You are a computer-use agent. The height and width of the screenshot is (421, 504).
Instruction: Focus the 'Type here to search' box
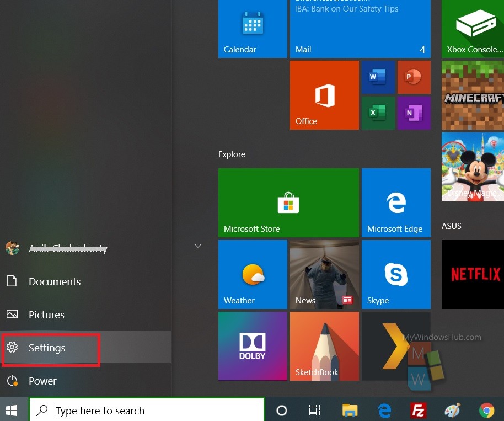tap(147, 410)
